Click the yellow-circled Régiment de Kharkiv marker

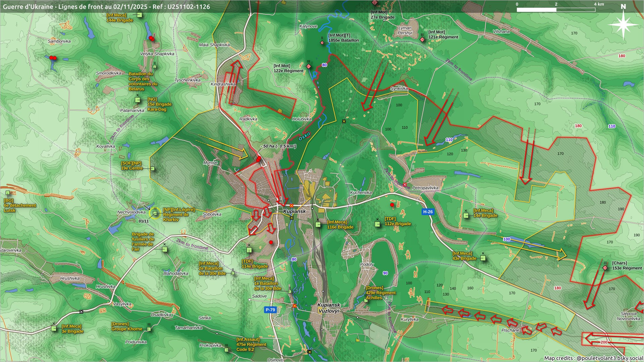tap(155, 213)
